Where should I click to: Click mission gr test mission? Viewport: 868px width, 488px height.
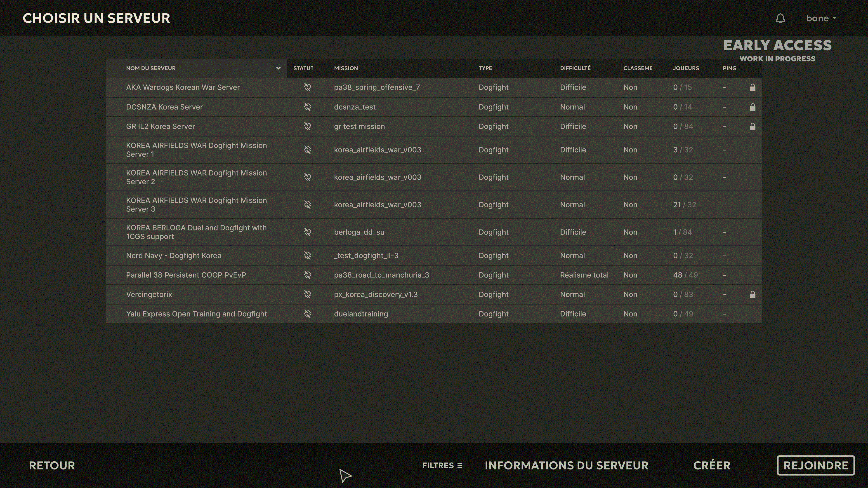point(359,126)
